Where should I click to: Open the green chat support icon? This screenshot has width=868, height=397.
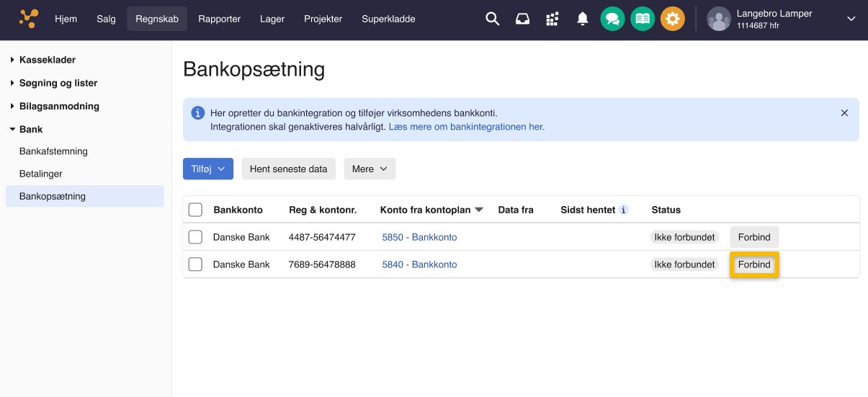pos(612,19)
